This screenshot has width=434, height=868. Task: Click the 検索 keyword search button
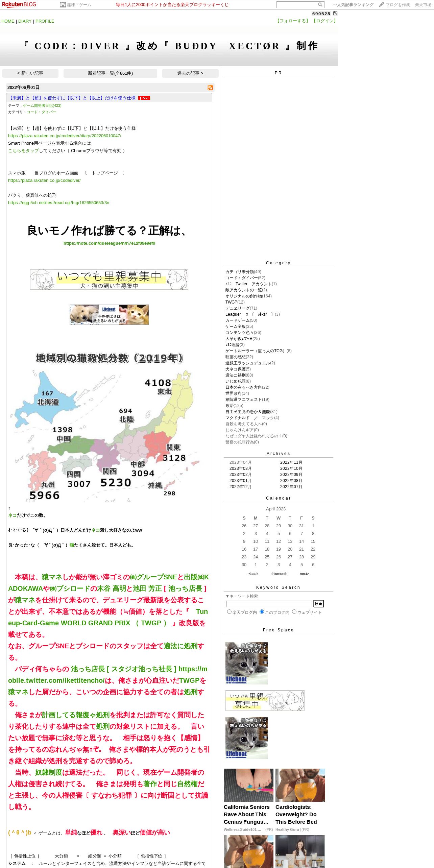tap(318, 604)
